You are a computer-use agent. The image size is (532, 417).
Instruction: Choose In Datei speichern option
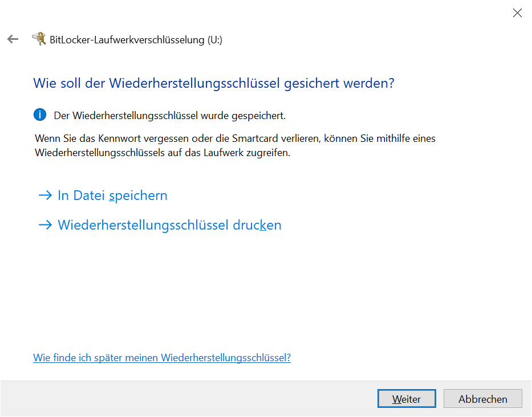coord(112,195)
